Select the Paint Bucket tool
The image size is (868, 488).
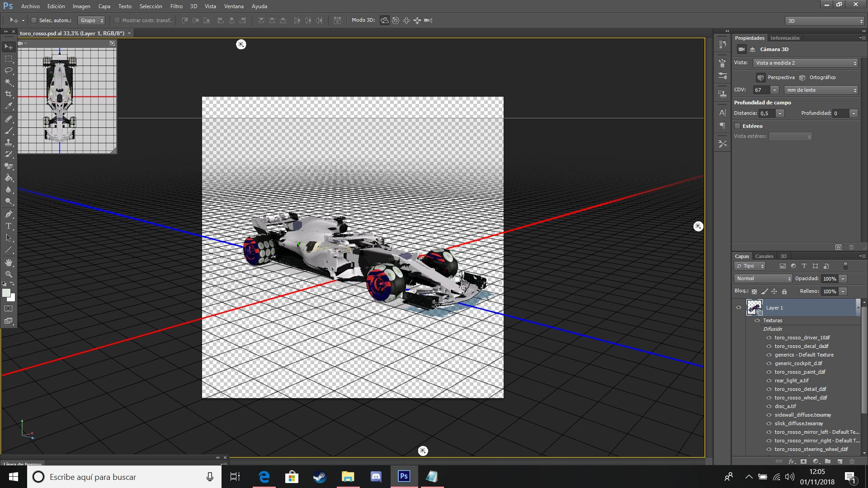click(9, 178)
